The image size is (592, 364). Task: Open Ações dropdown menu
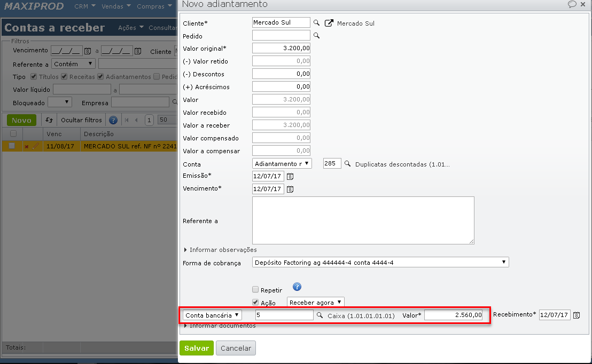click(130, 28)
